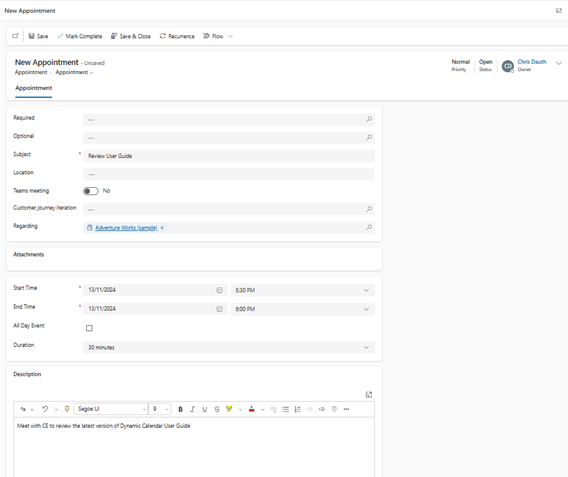Screen dimensions: 568x477
Task: Click the Bold formatting icon
Action: [x=180, y=409]
